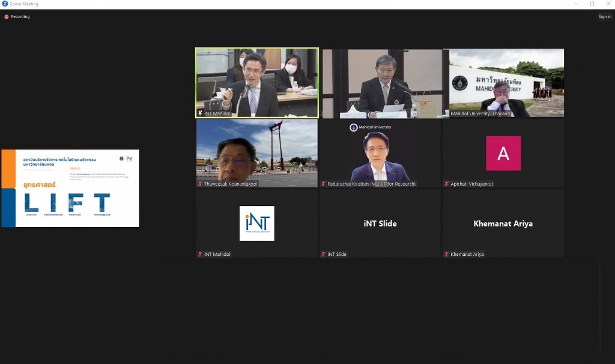This screenshot has height=364, width=615.
Task: Click the pink "A" avatar of Apichati
Action: (x=503, y=153)
